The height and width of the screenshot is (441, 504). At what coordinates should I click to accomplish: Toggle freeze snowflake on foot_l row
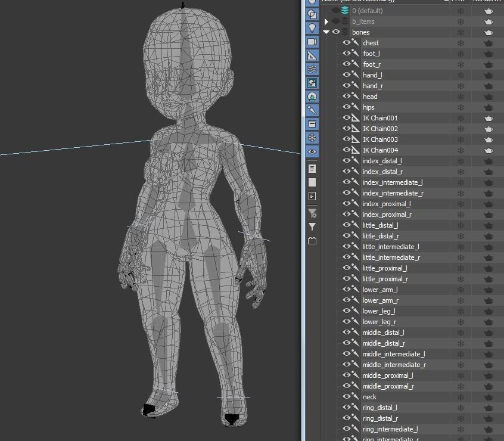click(461, 54)
